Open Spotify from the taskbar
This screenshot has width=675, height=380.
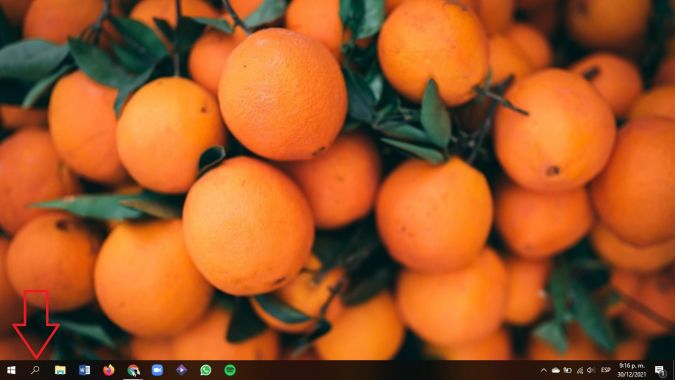point(230,370)
